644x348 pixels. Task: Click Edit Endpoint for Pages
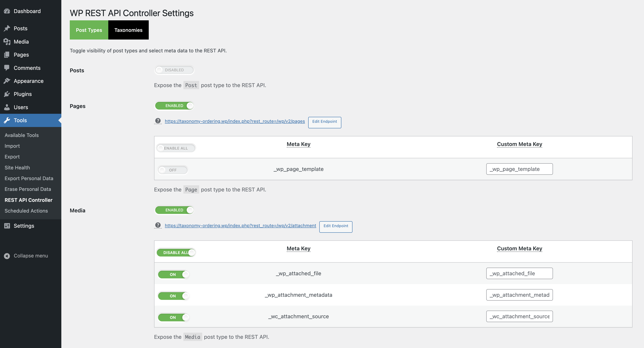click(x=324, y=122)
